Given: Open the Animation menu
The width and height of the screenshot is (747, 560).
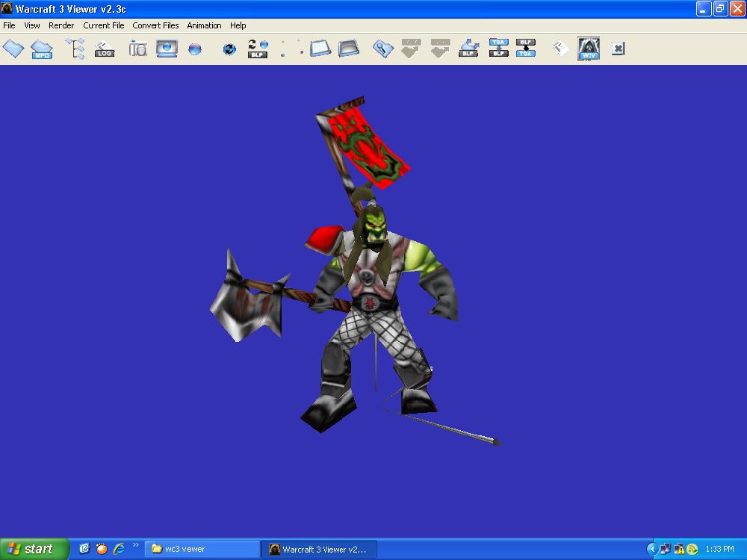Looking at the screenshot, I should [204, 25].
